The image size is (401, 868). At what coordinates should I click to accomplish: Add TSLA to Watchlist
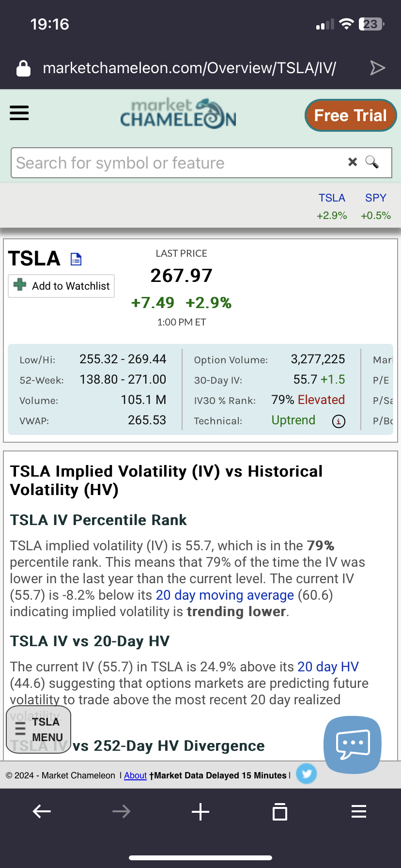pos(62,286)
